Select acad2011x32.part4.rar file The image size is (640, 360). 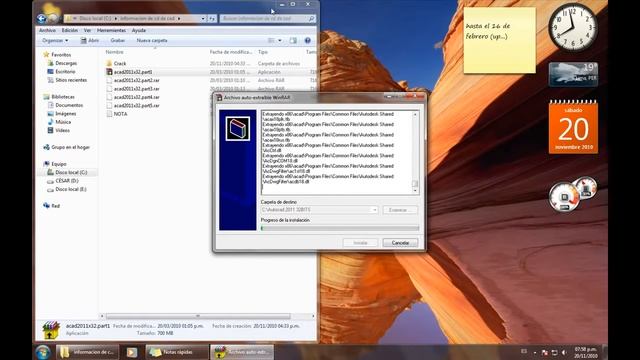tap(136, 97)
